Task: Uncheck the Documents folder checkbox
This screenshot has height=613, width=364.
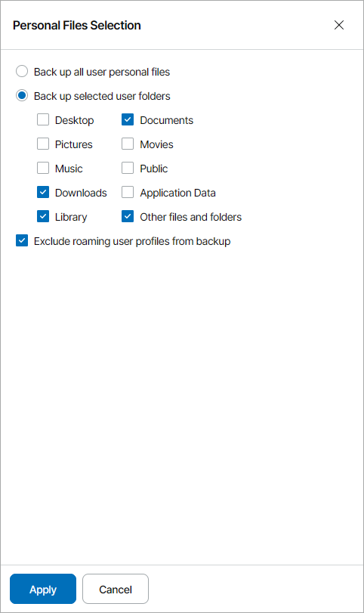Action: point(128,119)
